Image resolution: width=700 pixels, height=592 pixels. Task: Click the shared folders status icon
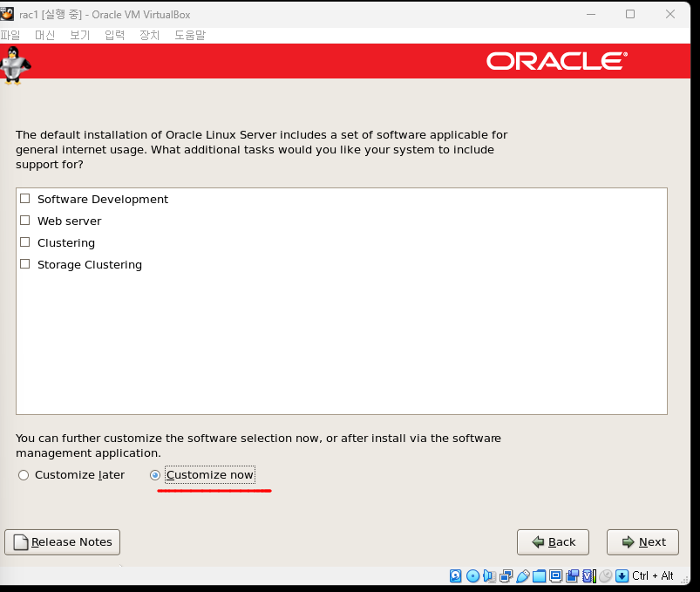tap(539, 576)
